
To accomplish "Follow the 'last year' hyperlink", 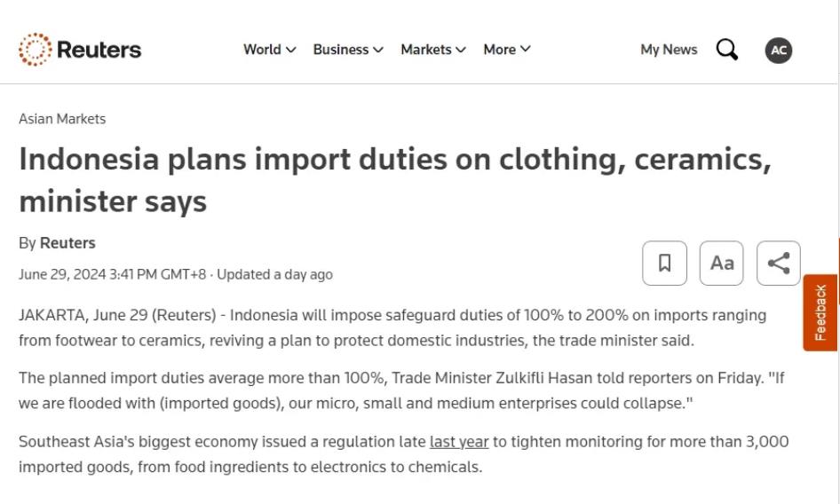I will tap(459, 442).
